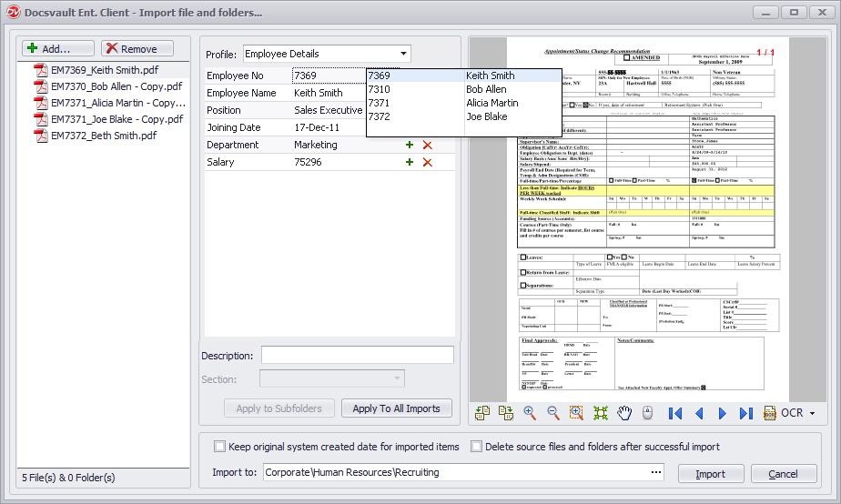
Task: Go to the next preview page
Action: (723, 413)
